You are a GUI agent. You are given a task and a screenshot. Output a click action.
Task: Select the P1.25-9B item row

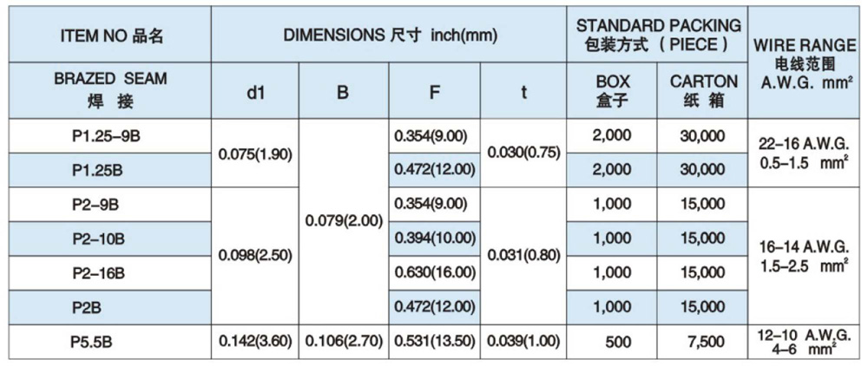point(110,136)
